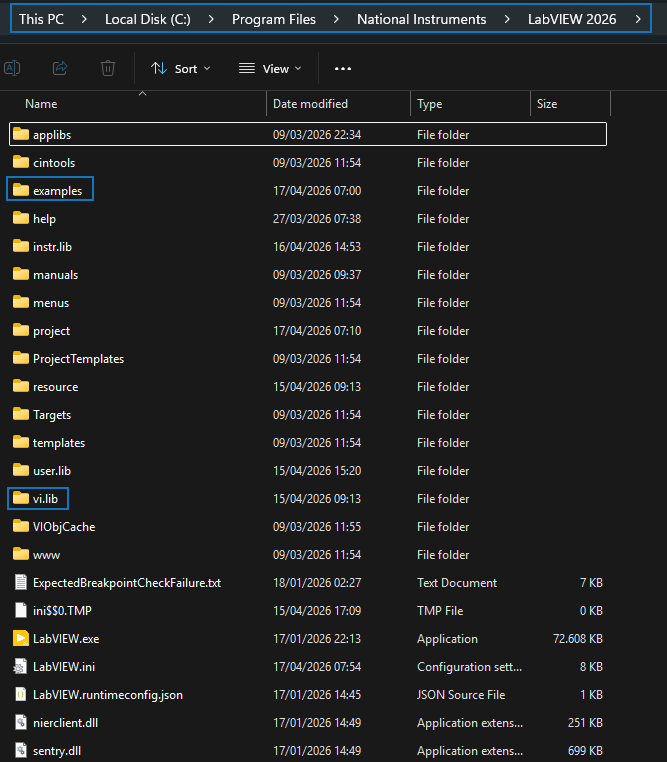The height and width of the screenshot is (762, 667).
Task: Open the See more ellipsis menu
Action: pos(343,68)
